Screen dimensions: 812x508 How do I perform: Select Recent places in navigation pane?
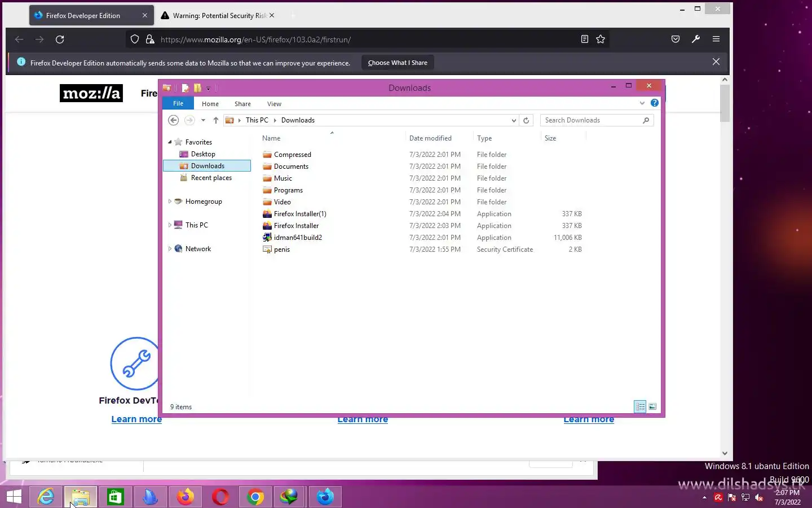pyautogui.click(x=211, y=178)
